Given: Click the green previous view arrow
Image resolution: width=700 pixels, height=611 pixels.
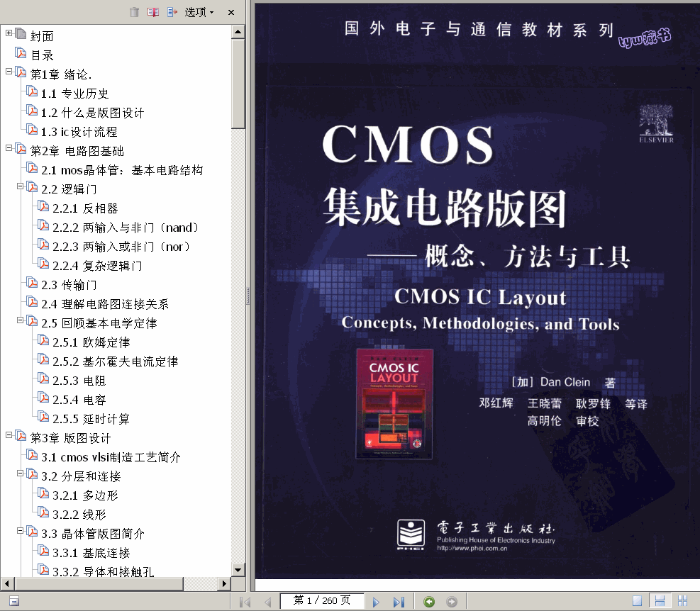Looking at the screenshot, I should click(429, 602).
